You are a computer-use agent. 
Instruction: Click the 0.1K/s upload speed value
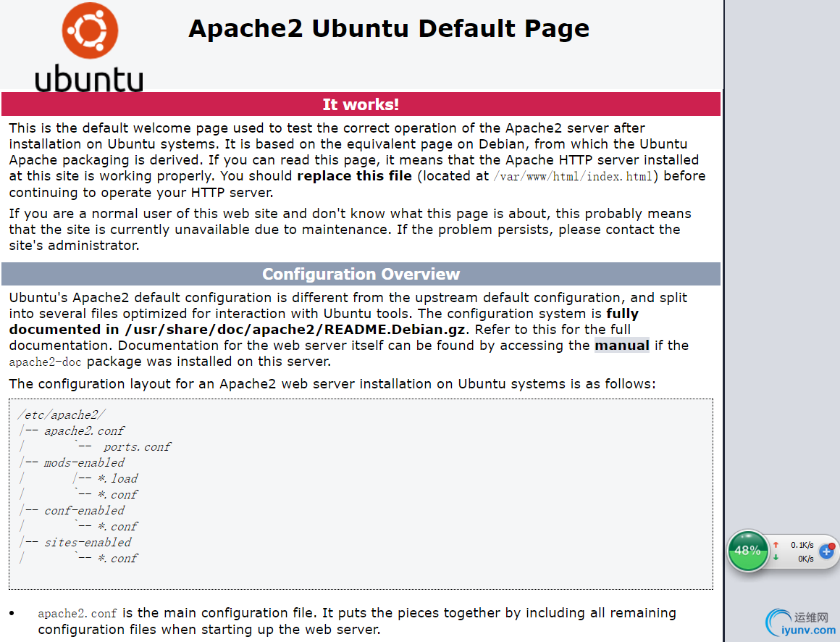pyautogui.click(x=802, y=545)
